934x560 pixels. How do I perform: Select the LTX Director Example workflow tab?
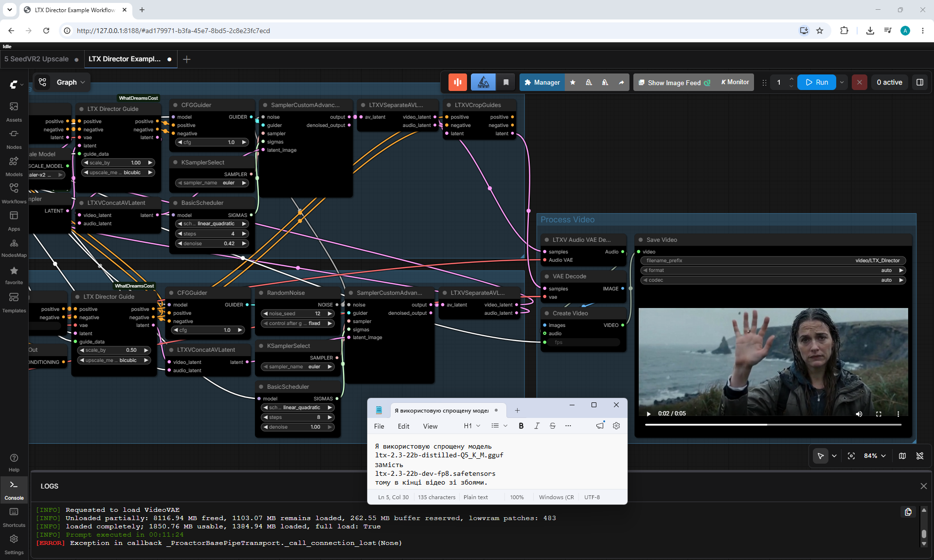tap(130, 59)
